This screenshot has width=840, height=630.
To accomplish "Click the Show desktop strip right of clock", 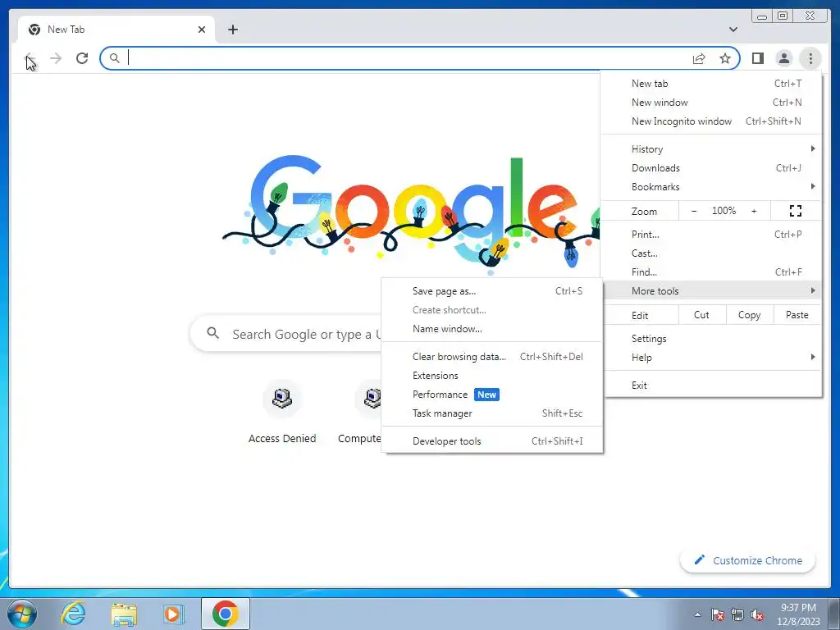I will pyautogui.click(x=834, y=614).
